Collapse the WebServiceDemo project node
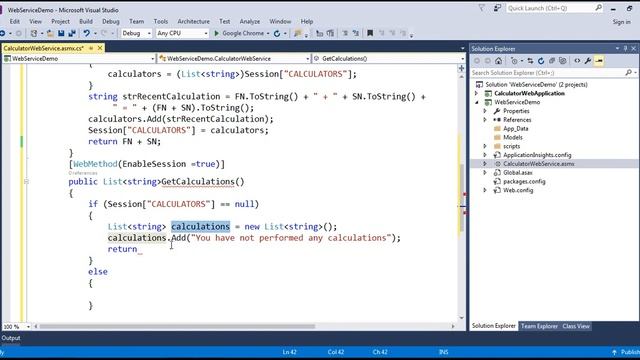Viewport: 640px width, 360px height. 476,102
